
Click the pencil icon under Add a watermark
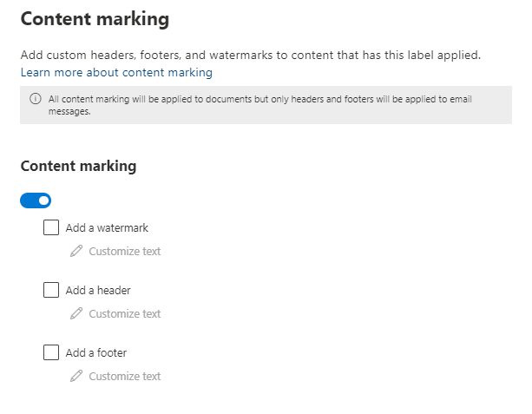76,251
